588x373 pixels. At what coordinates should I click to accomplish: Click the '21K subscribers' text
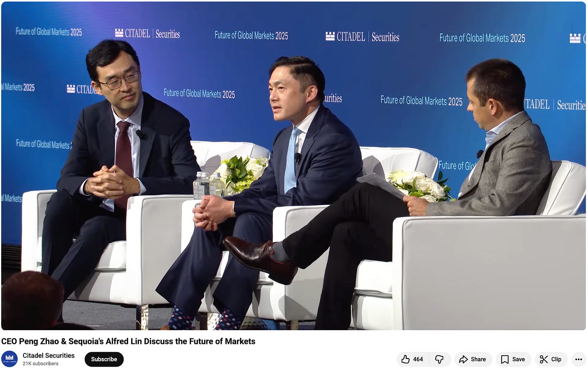click(x=40, y=363)
